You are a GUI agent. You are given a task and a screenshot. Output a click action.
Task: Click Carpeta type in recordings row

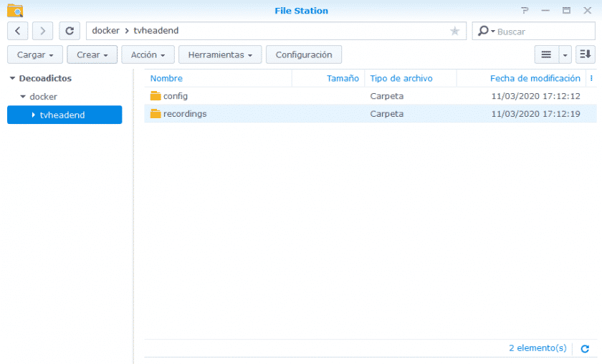386,114
